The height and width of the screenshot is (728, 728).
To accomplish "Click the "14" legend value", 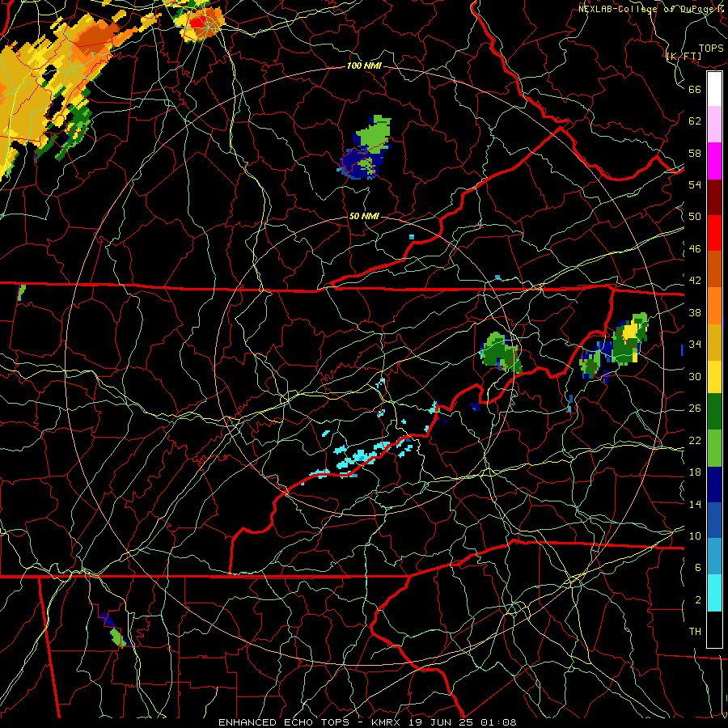I will click(x=695, y=504).
